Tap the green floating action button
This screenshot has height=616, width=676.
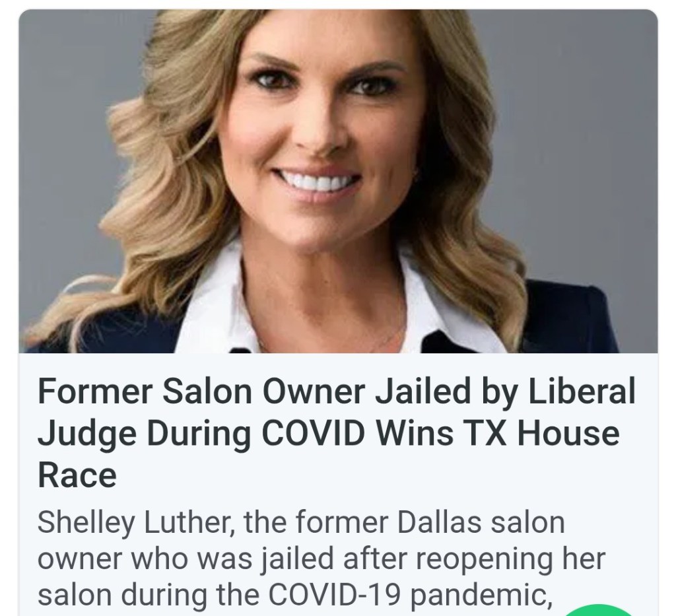[599, 611]
